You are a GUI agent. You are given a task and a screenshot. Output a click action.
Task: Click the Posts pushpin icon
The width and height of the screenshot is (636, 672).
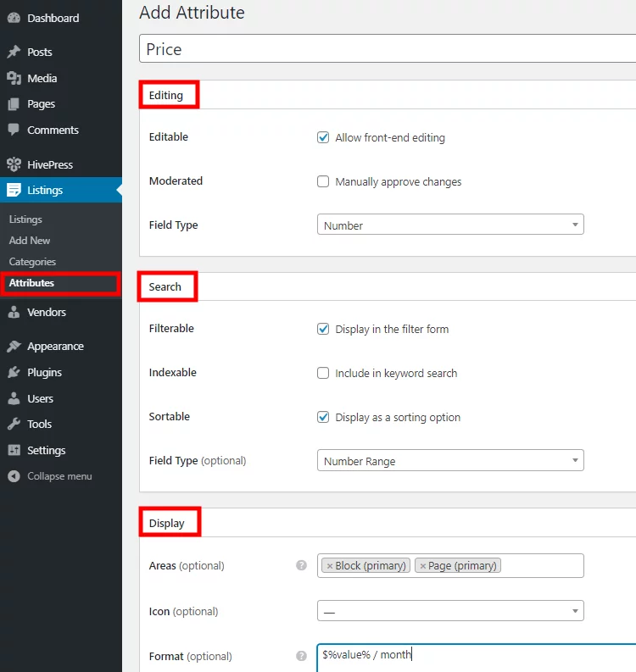pyautogui.click(x=14, y=52)
